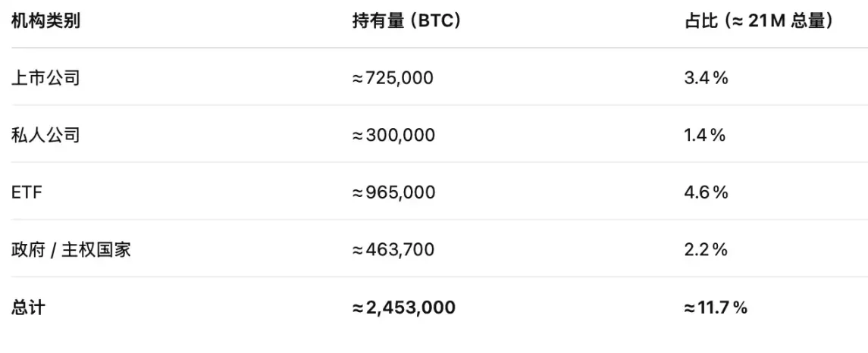Click the ≈300,000 holdings value
This screenshot has height=353, width=868.
393,136
